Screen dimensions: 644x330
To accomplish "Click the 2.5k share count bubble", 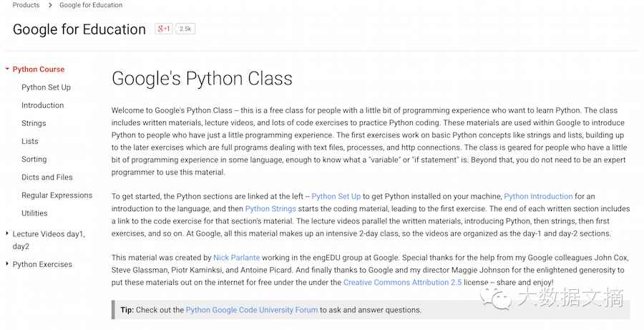I will [185, 29].
